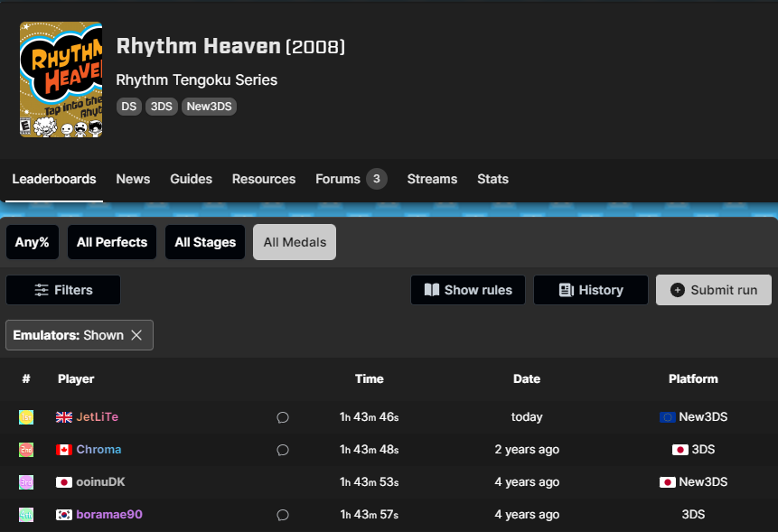Image resolution: width=778 pixels, height=532 pixels.
Task: Click the Date column header
Action: 527,378
